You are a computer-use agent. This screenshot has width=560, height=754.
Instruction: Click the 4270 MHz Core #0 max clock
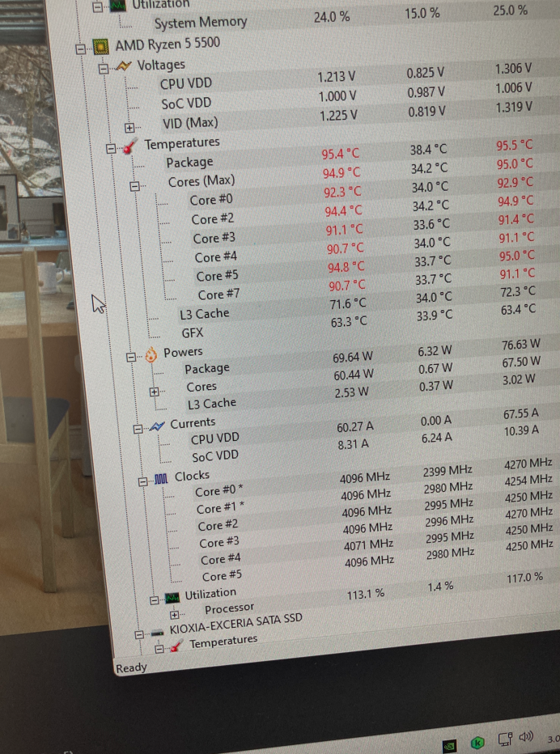pyautogui.click(x=528, y=464)
